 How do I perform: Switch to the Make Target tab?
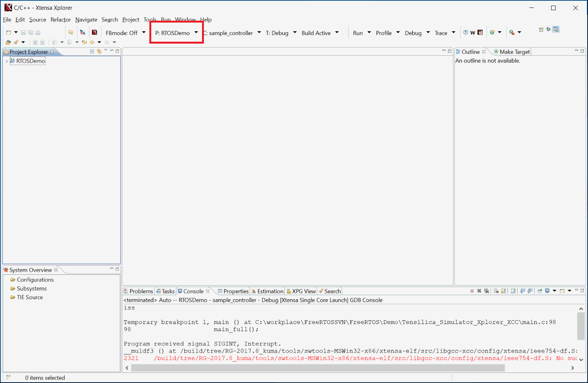tap(512, 51)
